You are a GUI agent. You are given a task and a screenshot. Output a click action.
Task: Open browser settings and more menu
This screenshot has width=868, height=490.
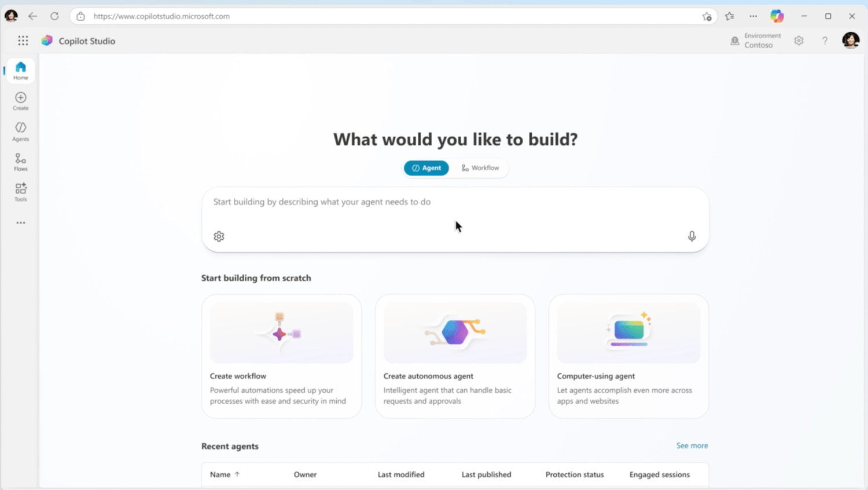(x=753, y=16)
